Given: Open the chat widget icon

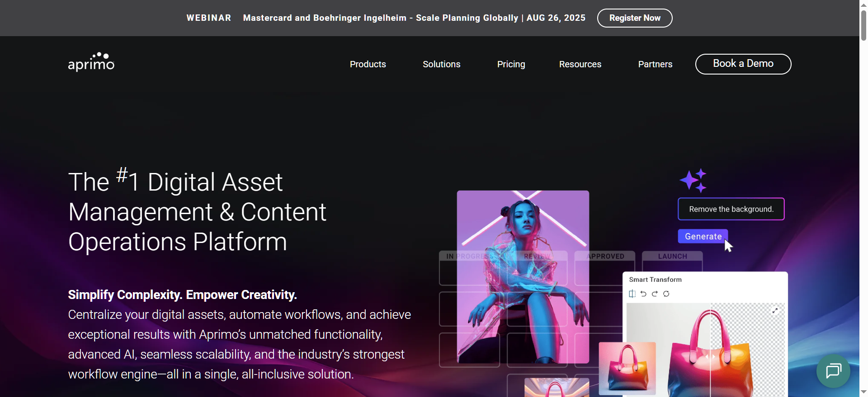Looking at the screenshot, I should [833, 371].
